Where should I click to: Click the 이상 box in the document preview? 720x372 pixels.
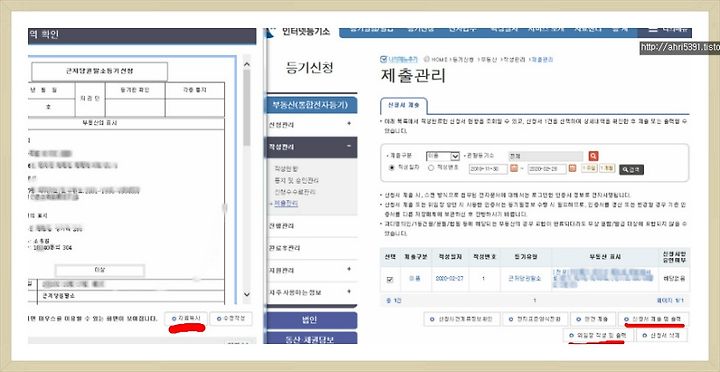[x=100, y=271]
